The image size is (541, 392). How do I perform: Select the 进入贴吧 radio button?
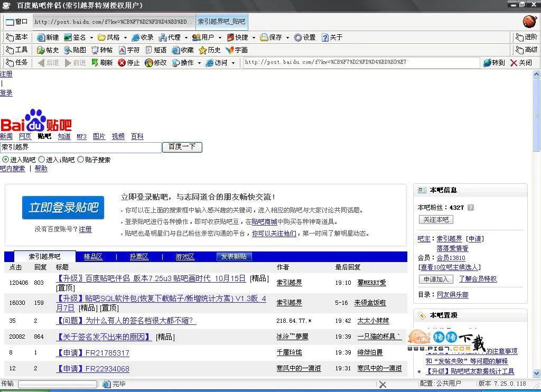point(5,159)
